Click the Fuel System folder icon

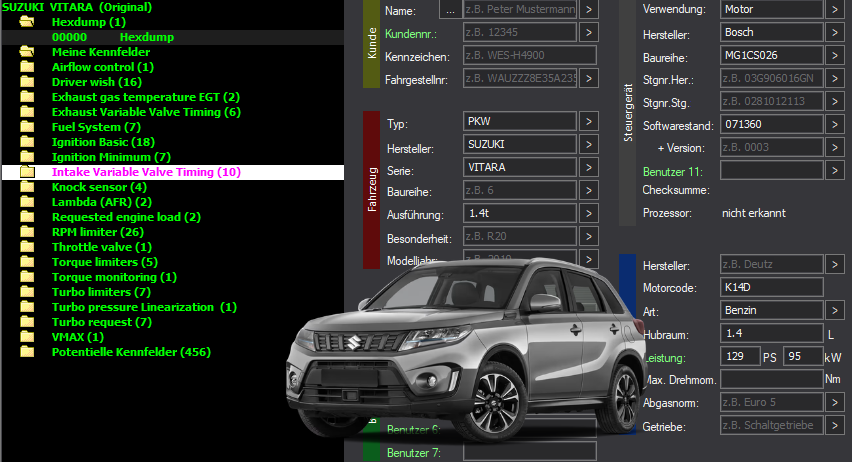[27, 127]
